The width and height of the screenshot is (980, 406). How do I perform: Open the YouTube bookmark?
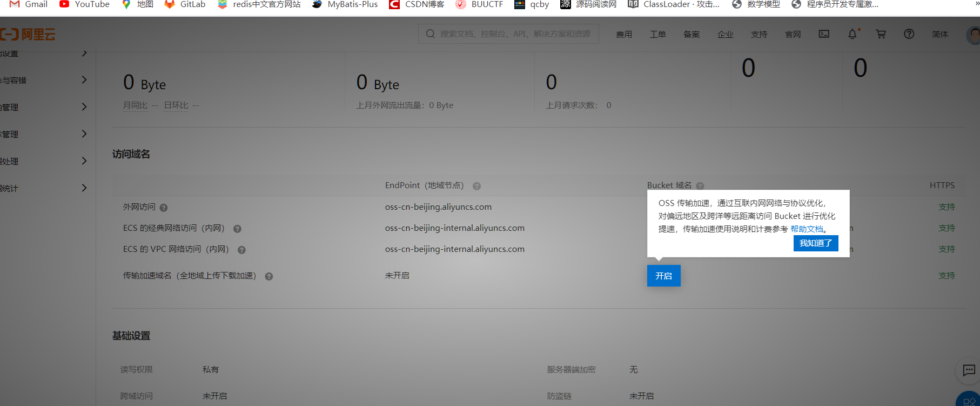click(84, 4)
